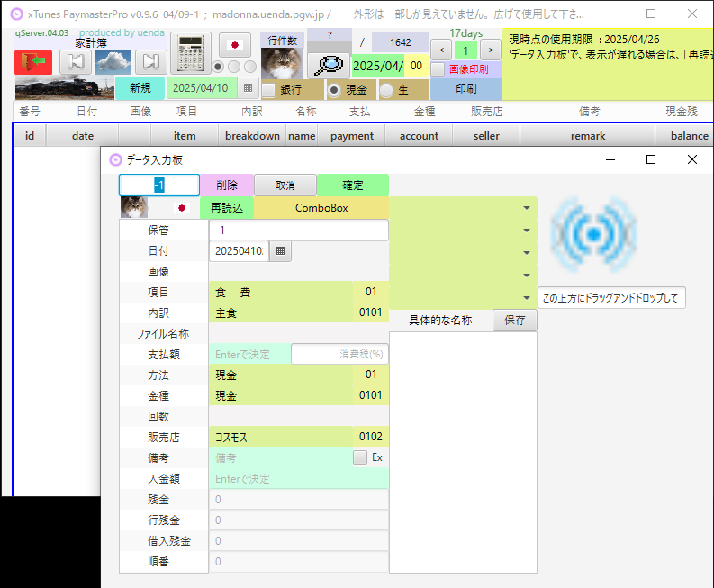Open the calculator icon

(x=190, y=52)
